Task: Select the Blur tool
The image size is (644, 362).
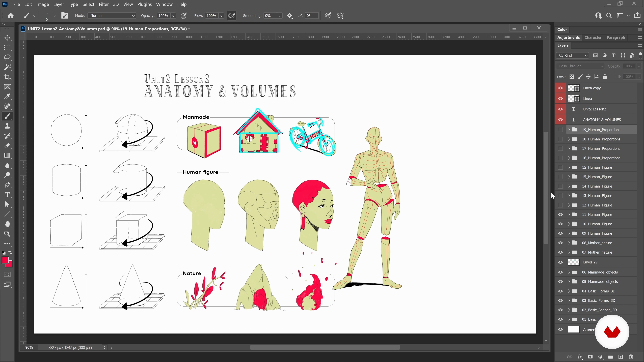Action: (x=7, y=165)
